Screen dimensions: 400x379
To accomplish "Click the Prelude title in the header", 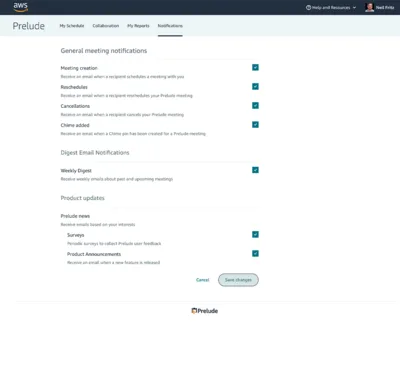I will (29, 26).
